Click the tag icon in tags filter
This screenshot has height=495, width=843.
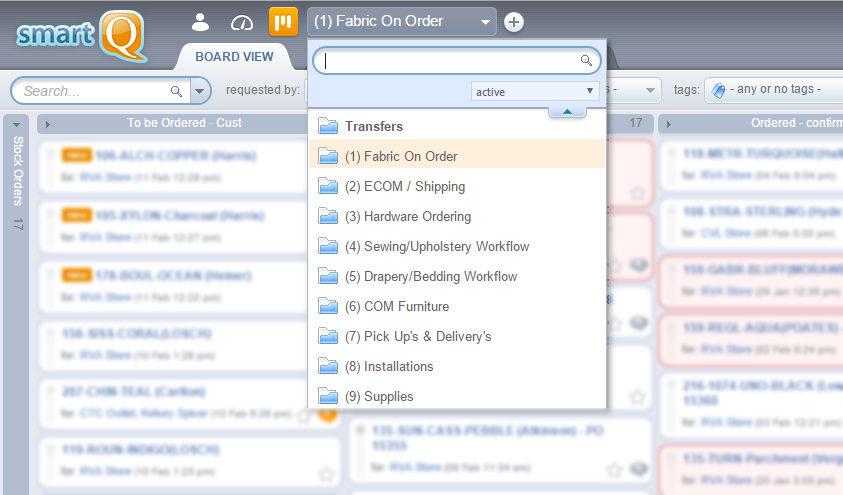(x=717, y=90)
